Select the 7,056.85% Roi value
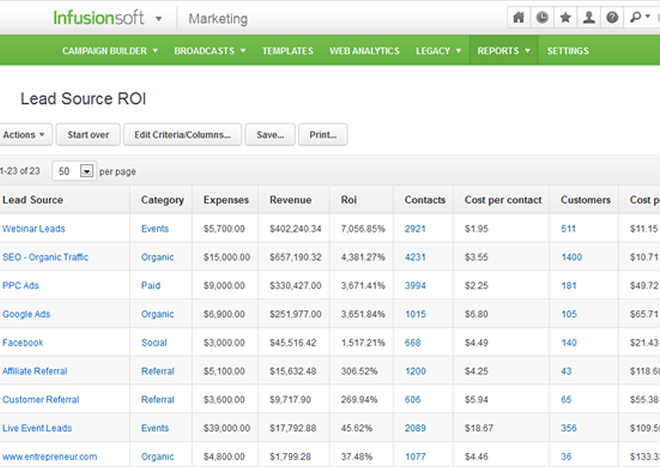This screenshot has height=467, width=660. [363, 229]
